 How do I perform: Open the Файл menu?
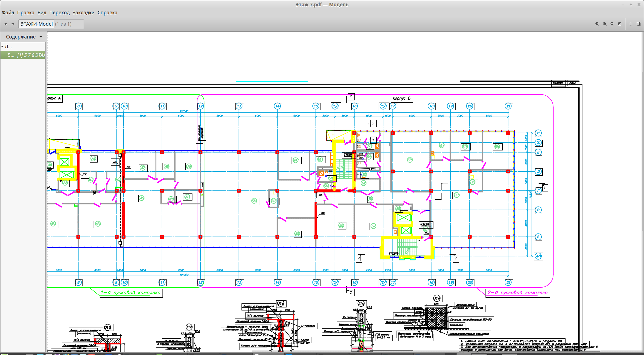pyautogui.click(x=8, y=13)
